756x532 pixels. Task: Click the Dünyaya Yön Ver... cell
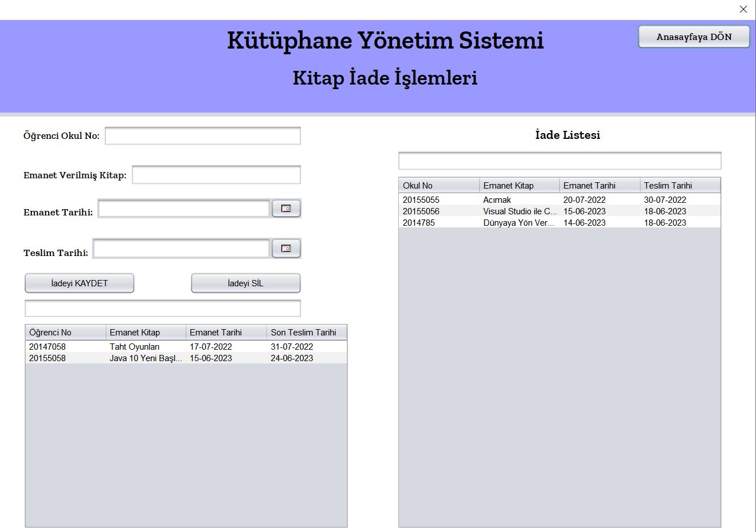(x=519, y=223)
